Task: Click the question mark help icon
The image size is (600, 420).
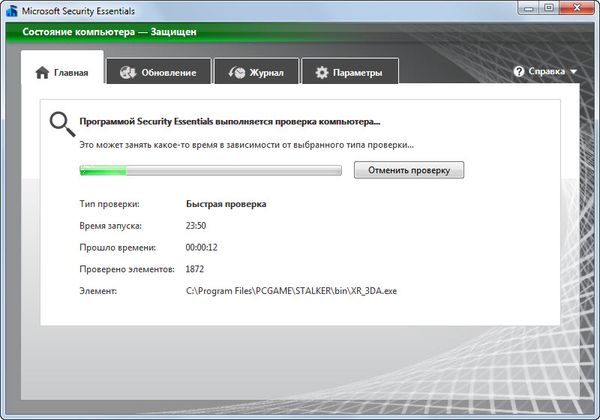Action: pyautogui.click(x=519, y=72)
